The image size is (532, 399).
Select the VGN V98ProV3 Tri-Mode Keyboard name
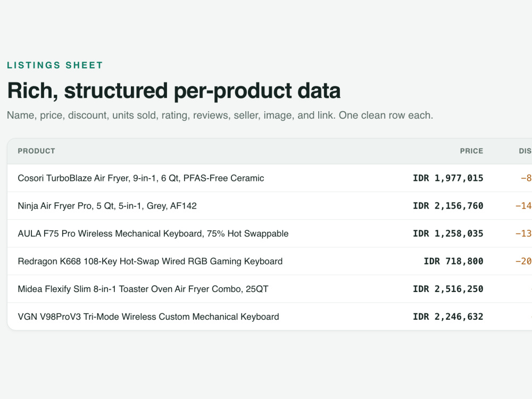[x=148, y=317]
